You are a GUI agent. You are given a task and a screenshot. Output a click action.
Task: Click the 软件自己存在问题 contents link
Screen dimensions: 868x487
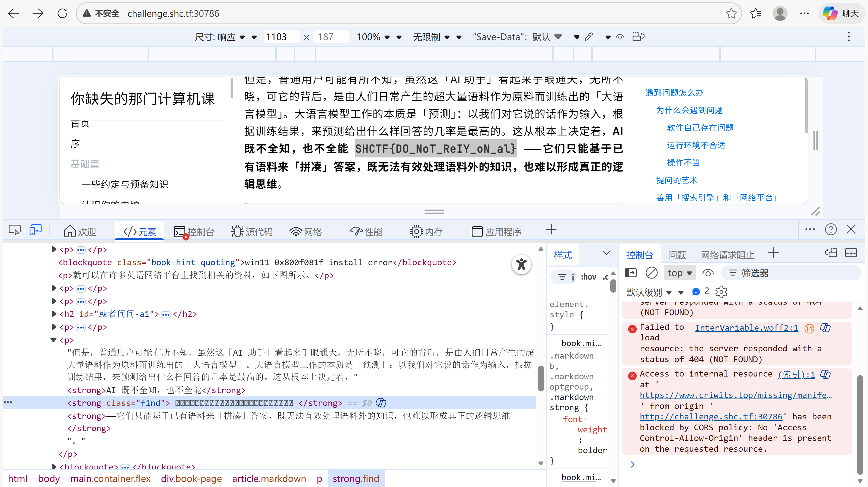[700, 128]
